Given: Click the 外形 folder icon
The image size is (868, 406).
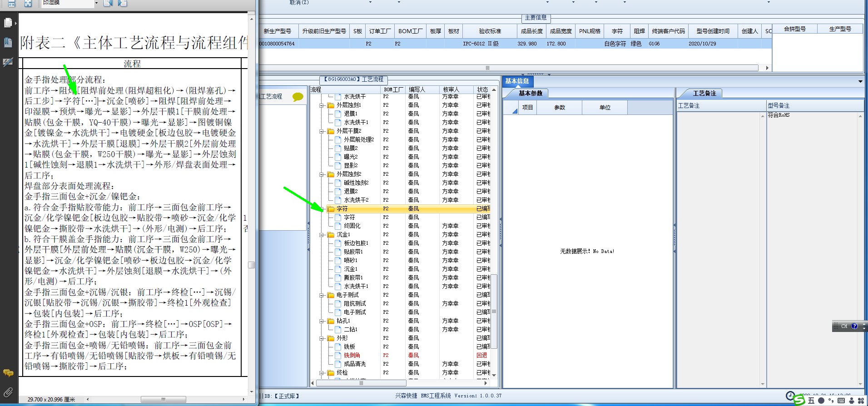Looking at the screenshot, I should [x=331, y=338].
